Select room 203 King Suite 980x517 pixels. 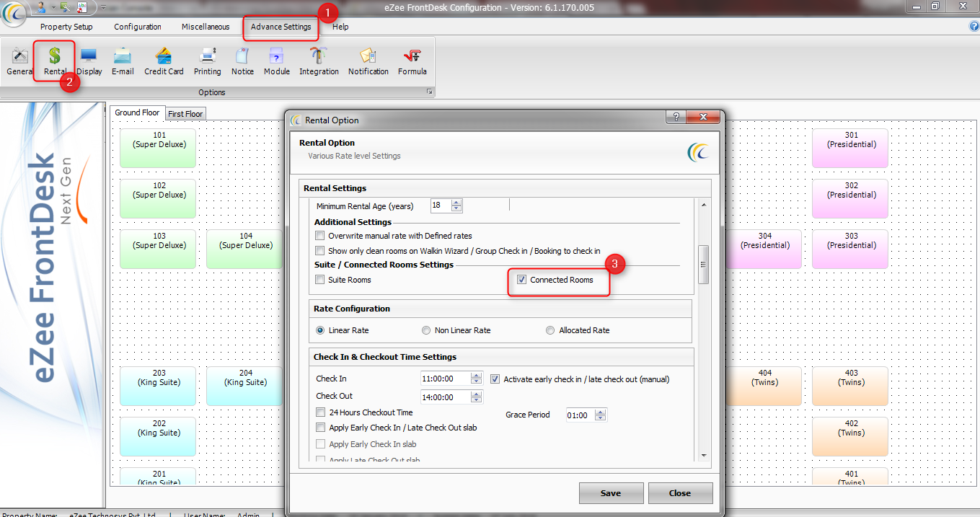[x=159, y=386]
